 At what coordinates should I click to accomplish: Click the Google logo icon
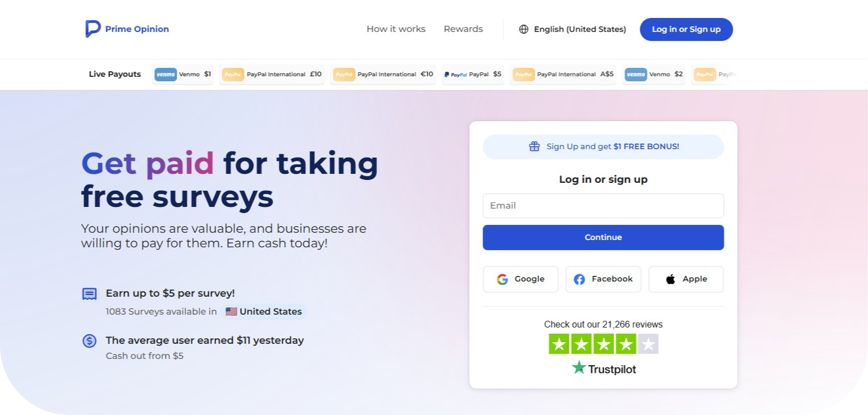pos(502,279)
